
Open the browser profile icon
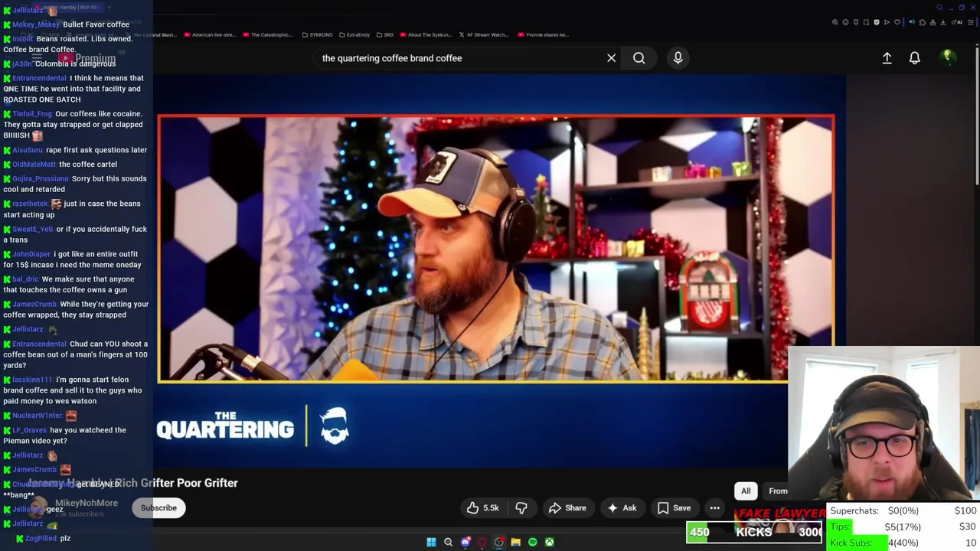click(x=933, y=22)
